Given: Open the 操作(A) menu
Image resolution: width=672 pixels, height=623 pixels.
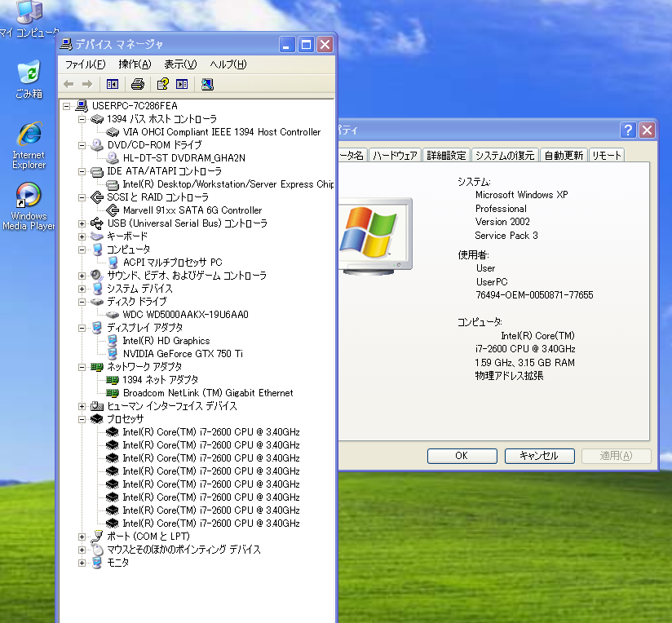Looking at the screenshot, I should 135,64.
